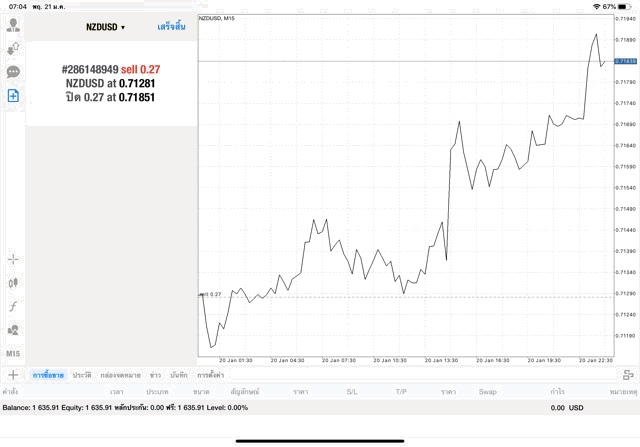Open the บันทึก (Journal) tab
Screen dimensions: 640x447
click(179, 374)
